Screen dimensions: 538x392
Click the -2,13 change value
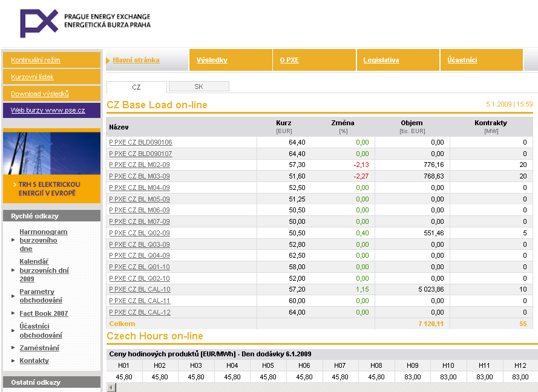(361, 165)
